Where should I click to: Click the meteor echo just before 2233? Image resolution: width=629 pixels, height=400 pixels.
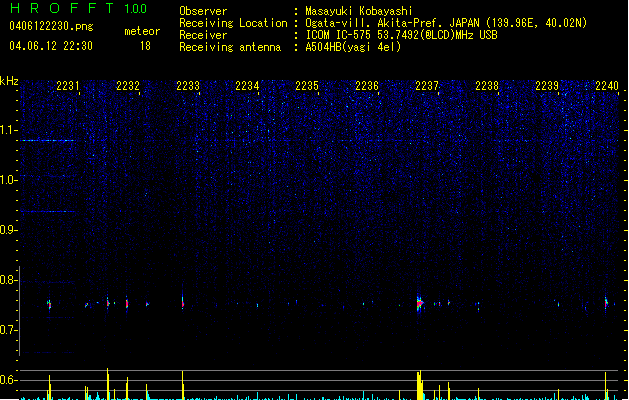tap(183, 302)
